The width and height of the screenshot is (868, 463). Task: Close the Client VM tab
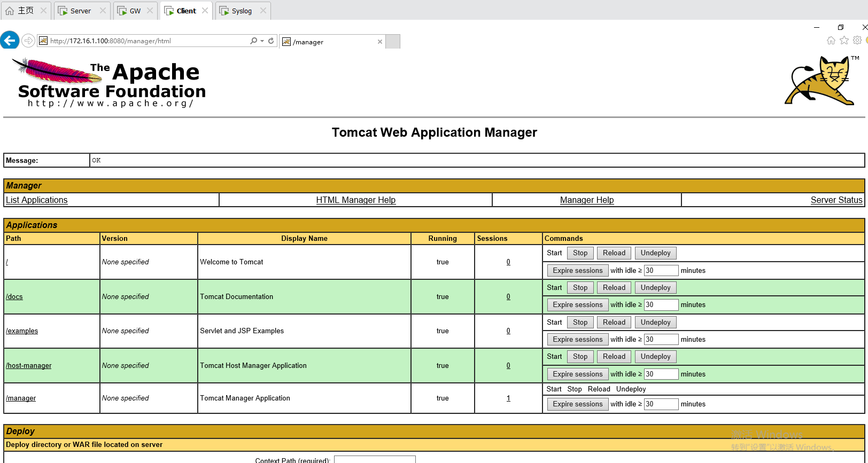(205, 11)
